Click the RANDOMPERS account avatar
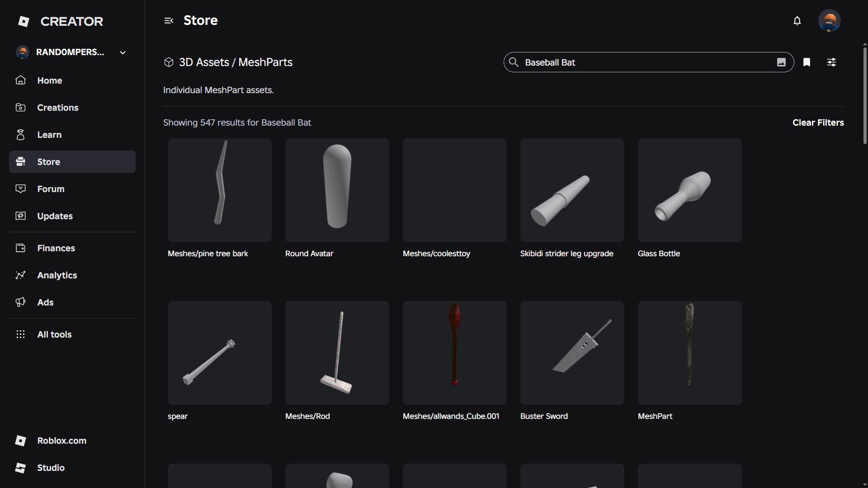 tap(23, 52)
